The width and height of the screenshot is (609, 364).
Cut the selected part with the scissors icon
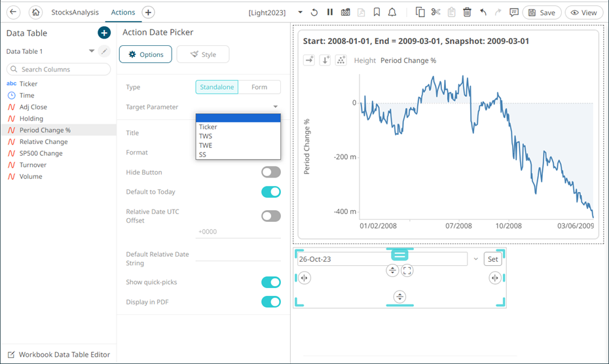(x=435, y=12)
